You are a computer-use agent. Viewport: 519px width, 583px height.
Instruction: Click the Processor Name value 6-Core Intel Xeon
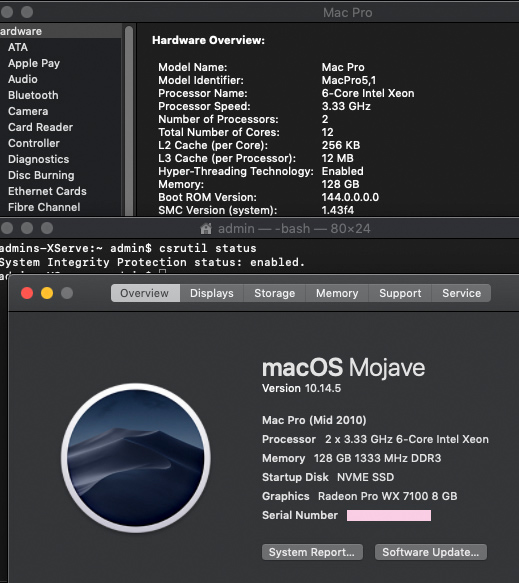pos(368,93)
